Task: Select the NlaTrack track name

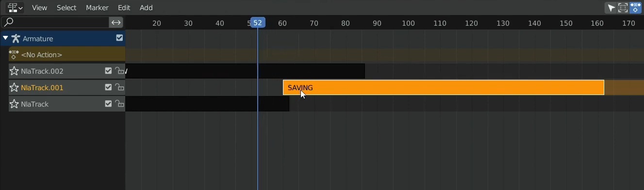Action: [x=35, y=104]
